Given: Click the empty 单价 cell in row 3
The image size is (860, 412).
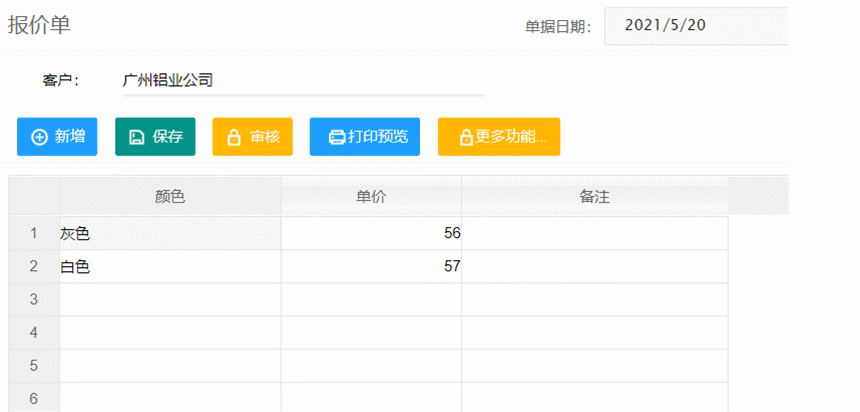Looking at the screenshot, I should point(371,300).
